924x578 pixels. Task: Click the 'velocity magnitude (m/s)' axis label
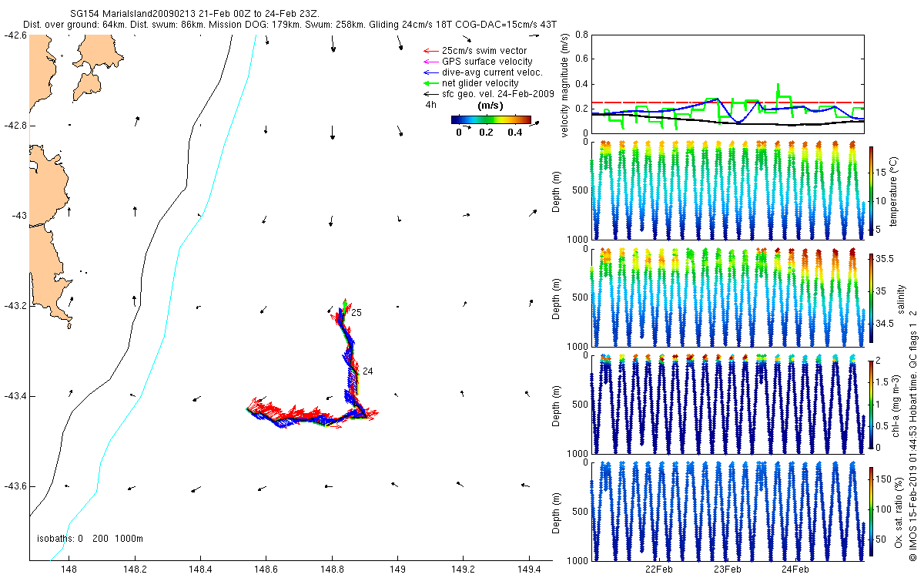[x=565, y=85]
